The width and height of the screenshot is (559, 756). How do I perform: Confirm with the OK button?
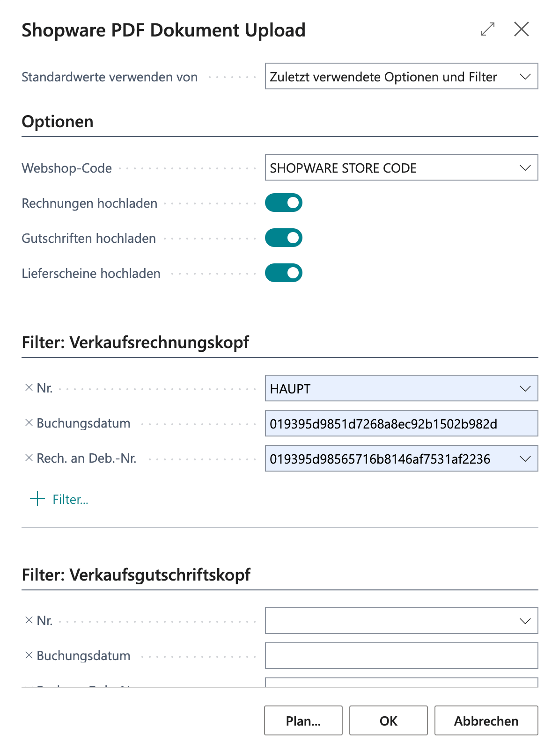coord(389,720)
